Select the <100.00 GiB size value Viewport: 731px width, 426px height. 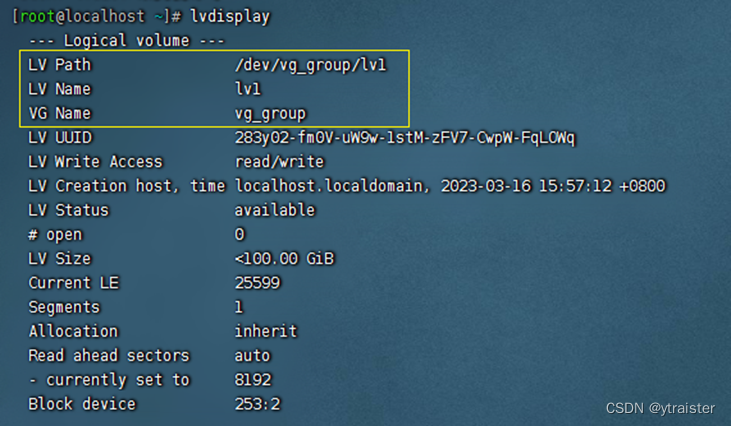point(284,259)
